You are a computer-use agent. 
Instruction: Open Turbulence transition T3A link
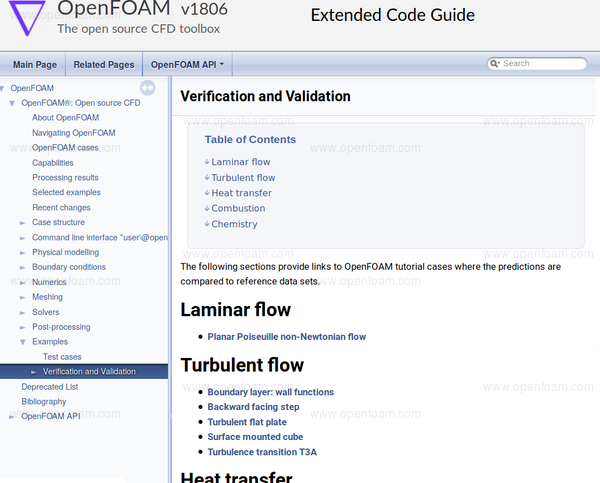pyautogui.click(x=262, y=452)
